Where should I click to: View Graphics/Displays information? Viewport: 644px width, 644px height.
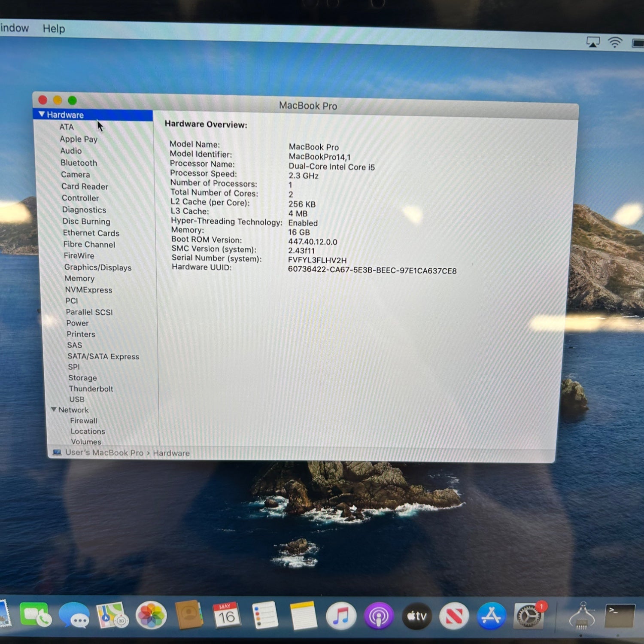pos(98,267)
